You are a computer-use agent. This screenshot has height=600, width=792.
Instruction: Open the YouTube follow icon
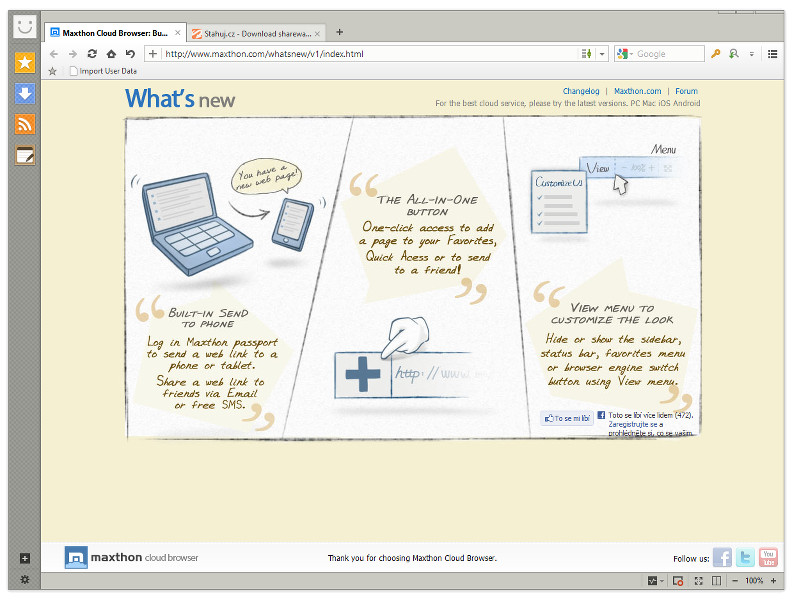(768, 558)
